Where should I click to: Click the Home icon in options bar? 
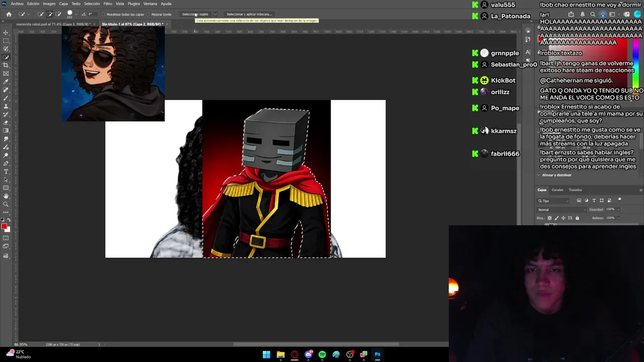9,14
